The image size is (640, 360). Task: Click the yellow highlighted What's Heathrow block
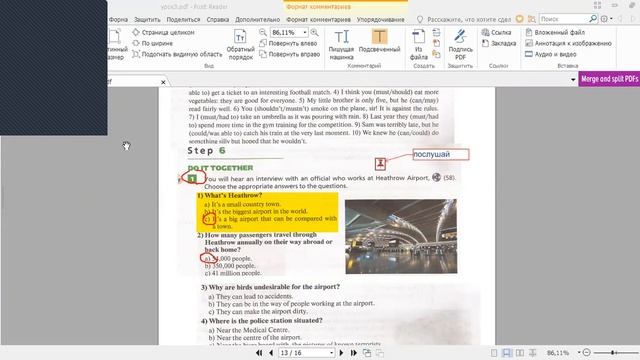(267, 212)
